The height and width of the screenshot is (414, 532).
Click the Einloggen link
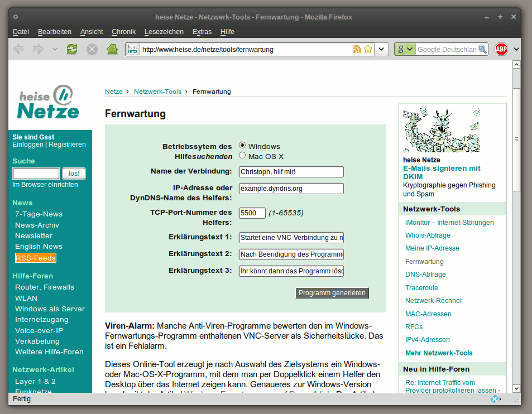28,145
